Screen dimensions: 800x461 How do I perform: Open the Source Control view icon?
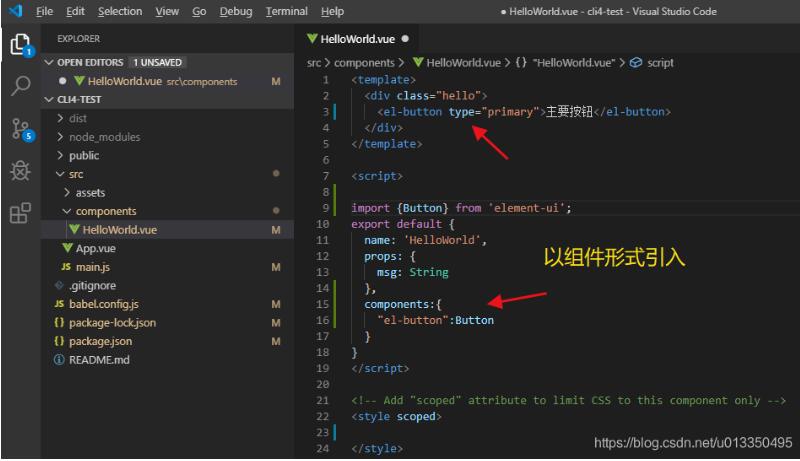point(21,129)
